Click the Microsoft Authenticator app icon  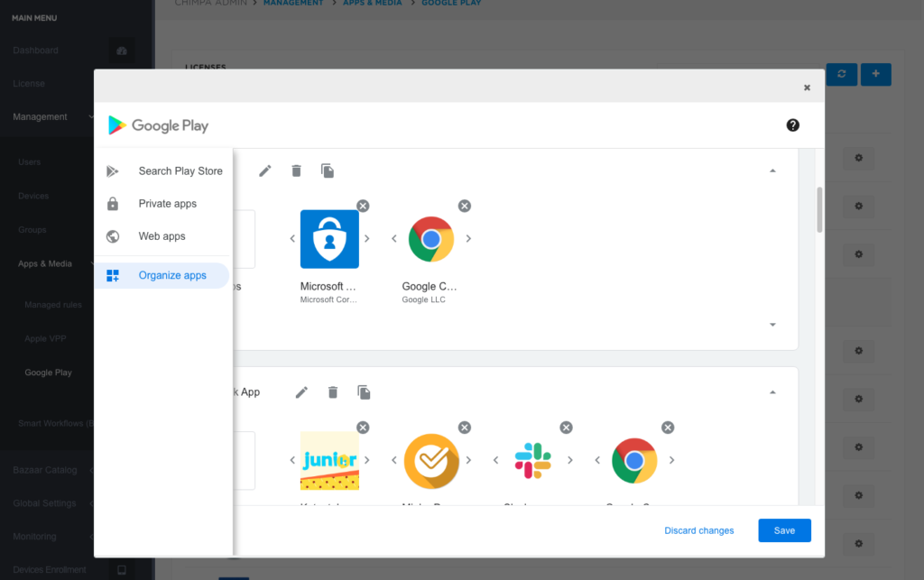(329, 239)
